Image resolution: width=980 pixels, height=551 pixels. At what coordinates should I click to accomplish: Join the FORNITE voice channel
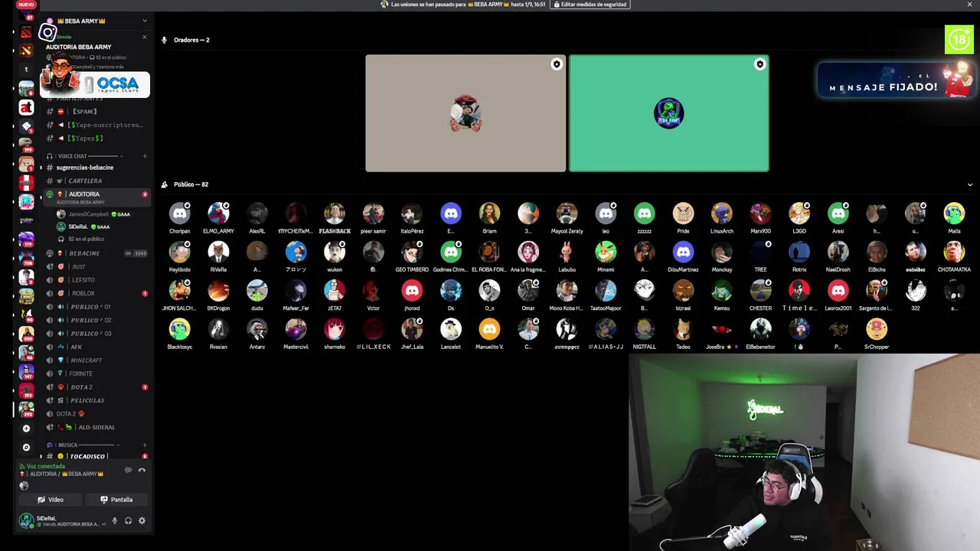tap(95, 373)
